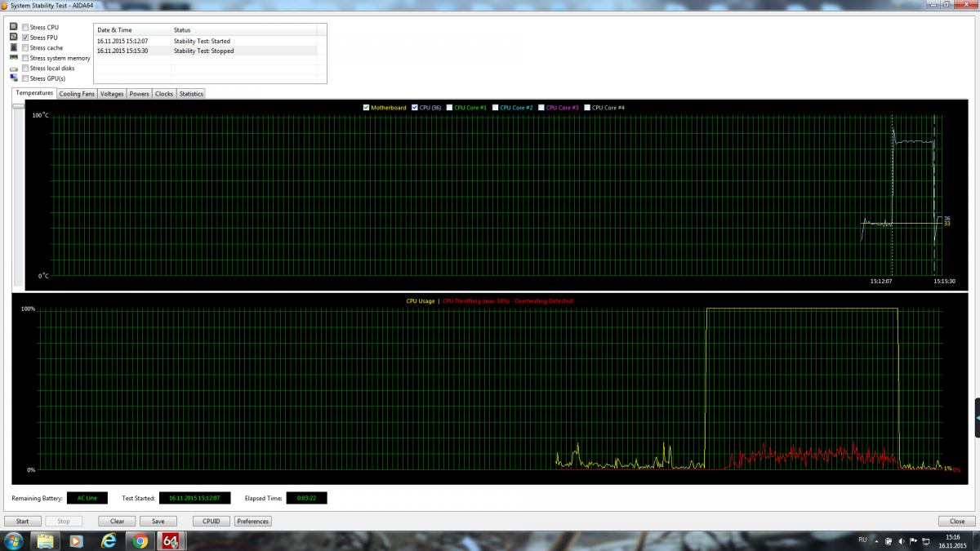Open the Statistics tab
Viewport: 980px width, 551px height.
[x=190, y=94]
